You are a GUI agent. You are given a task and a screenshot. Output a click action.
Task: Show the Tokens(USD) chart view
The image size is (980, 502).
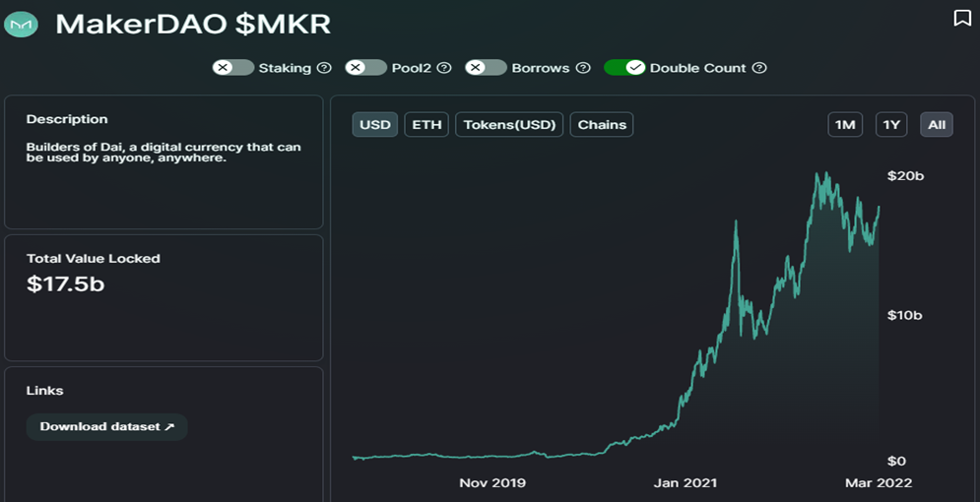click(509, 125)
